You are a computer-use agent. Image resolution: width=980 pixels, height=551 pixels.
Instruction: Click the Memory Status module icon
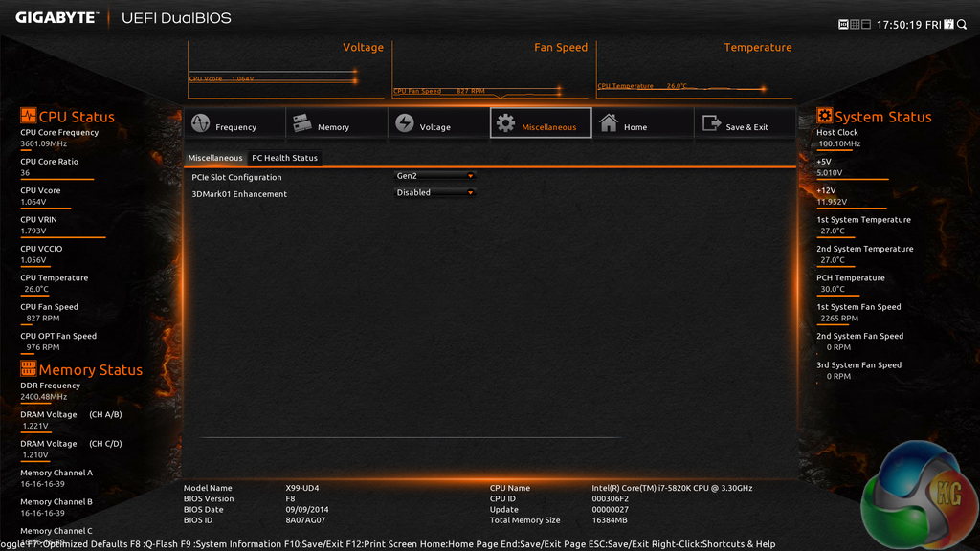[x=29, y=369]
